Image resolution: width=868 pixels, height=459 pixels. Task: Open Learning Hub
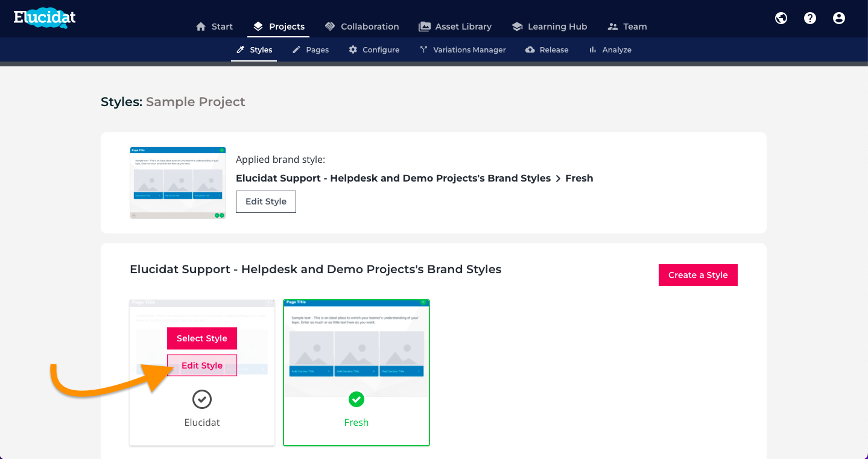[550, 27]
